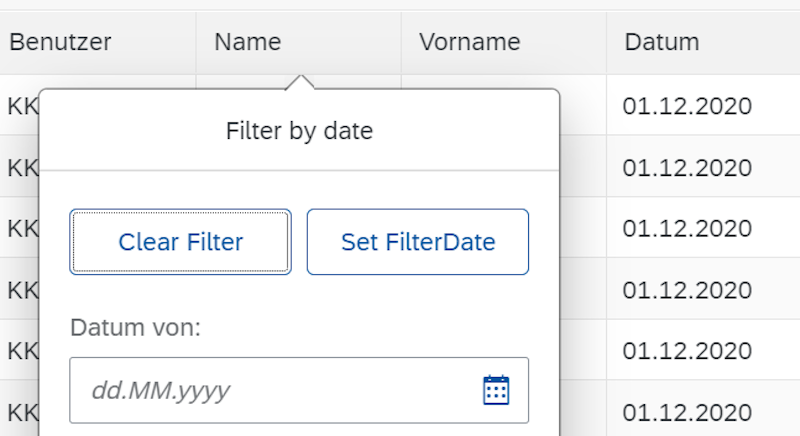Viewport: 800px width, 436px height.
Task: Click the second row's Benutzer cell
Action: (20, 166)
